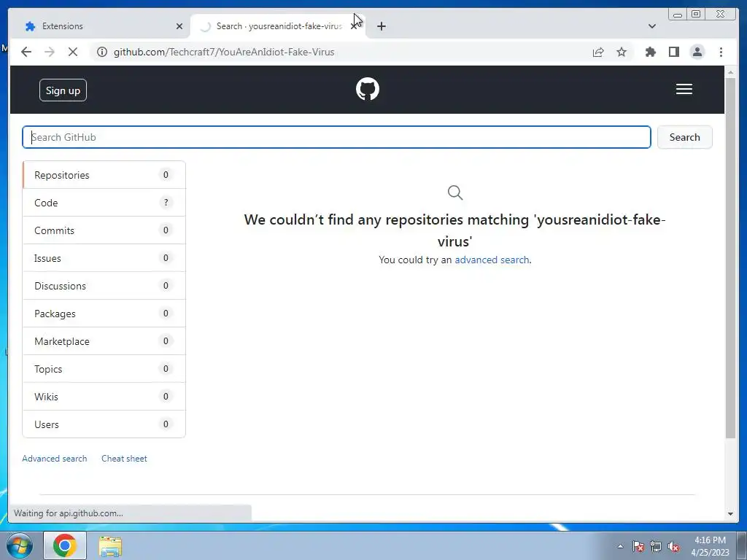
Task: Click the scrollbar down arrow
Action: (x=730, y=513)
